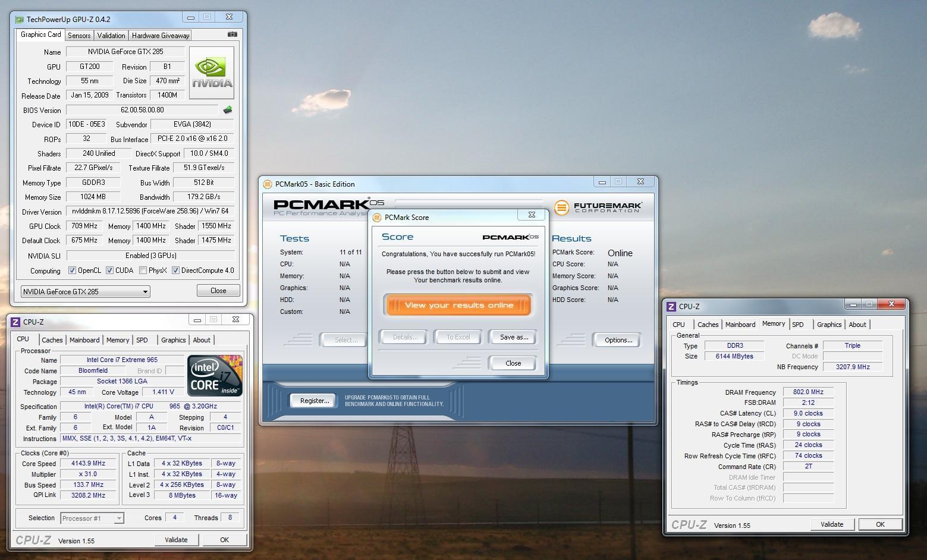Click the PCMark Score result Online
The image size is (927, 560).
pyautogui.click(x=620, y=253)
